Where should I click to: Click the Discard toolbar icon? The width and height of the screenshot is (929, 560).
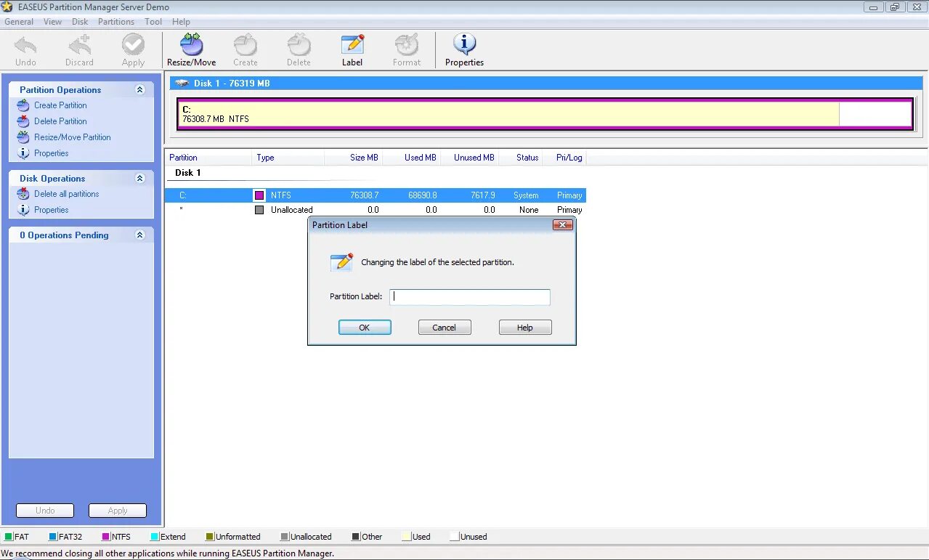click(79, 45)
